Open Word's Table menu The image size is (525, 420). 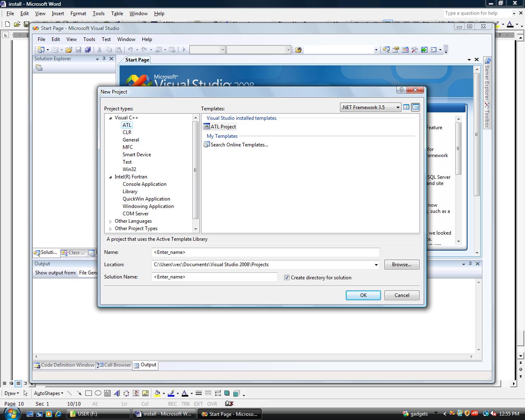(x=117, y=14)
